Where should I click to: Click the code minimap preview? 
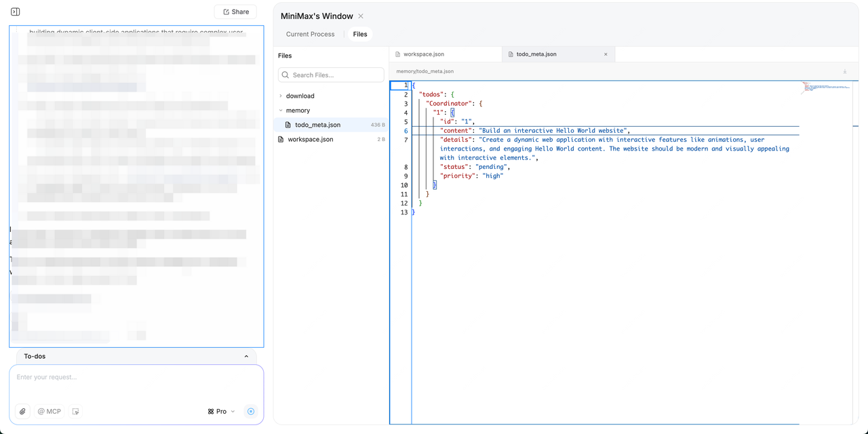pyautogui.click(x=824, y=87)
